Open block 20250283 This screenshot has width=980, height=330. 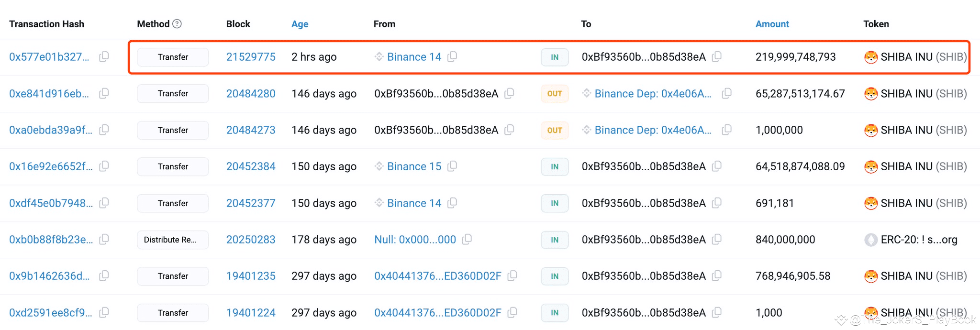point(251,239)
